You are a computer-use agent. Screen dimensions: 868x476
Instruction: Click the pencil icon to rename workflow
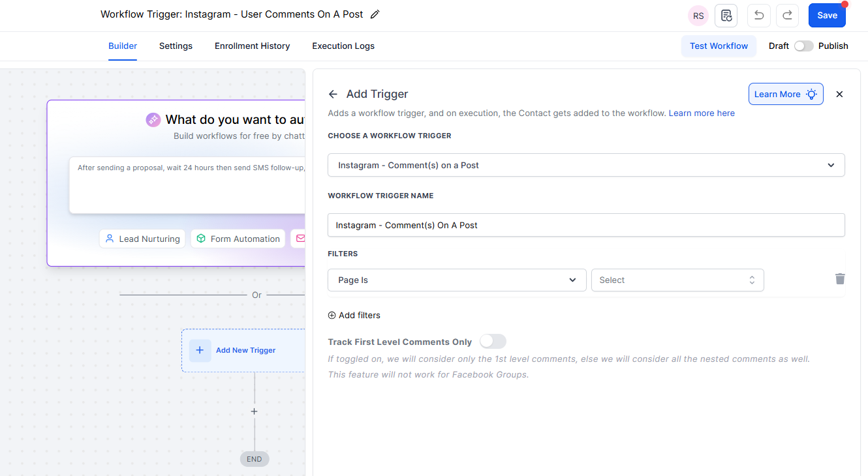pos(375,14)
